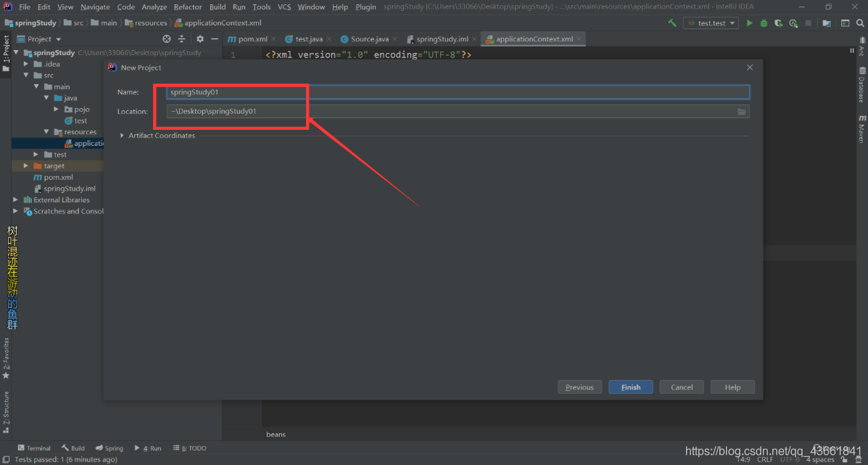
Task: Run the test.test configuration with play icon
Action: click(750, 23)
